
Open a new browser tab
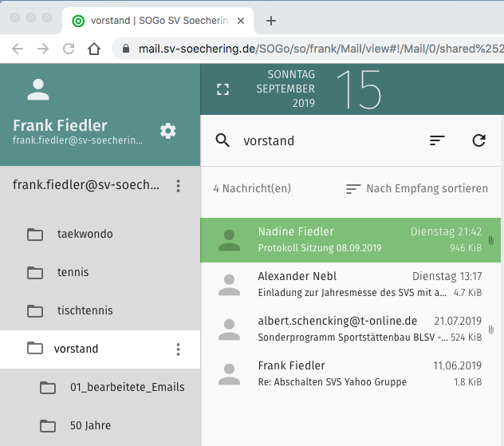tap(271, 21)
